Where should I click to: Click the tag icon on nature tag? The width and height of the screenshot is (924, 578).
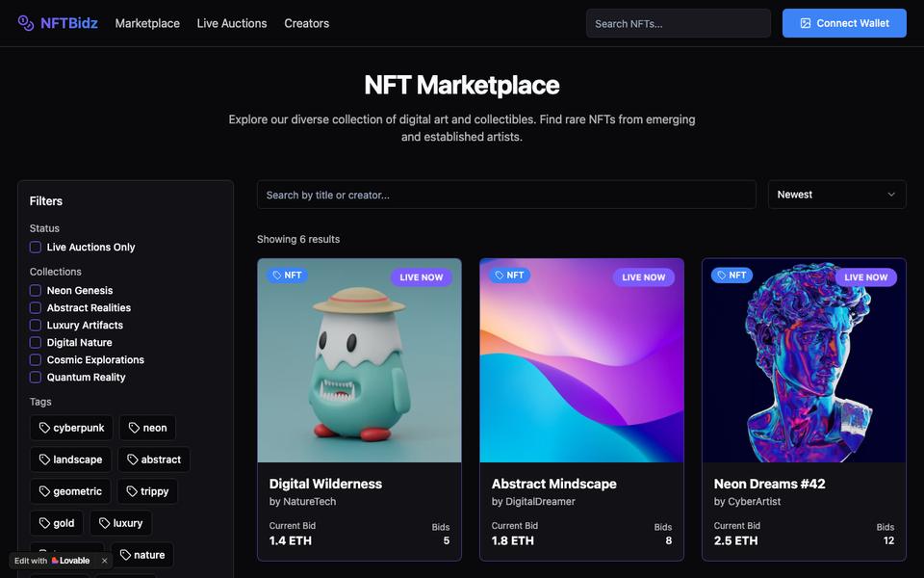125,555
